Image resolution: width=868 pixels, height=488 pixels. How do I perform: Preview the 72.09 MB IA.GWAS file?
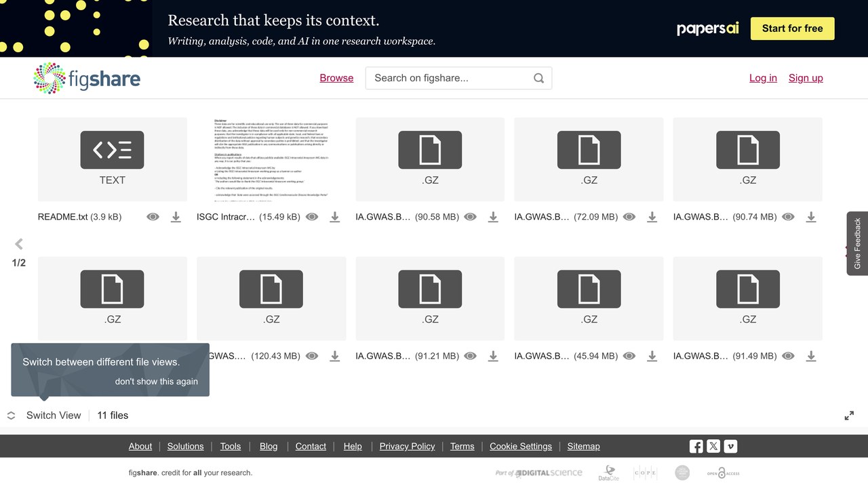point(629,217)
